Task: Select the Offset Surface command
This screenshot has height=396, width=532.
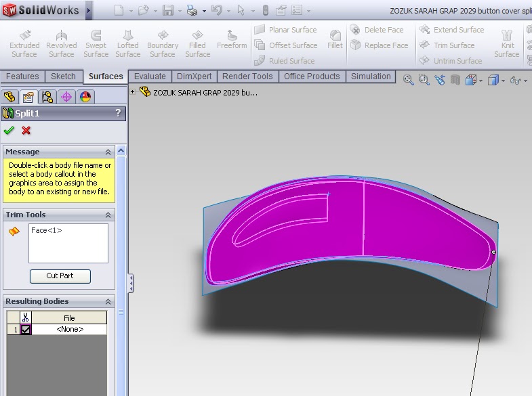Action: 286,45
